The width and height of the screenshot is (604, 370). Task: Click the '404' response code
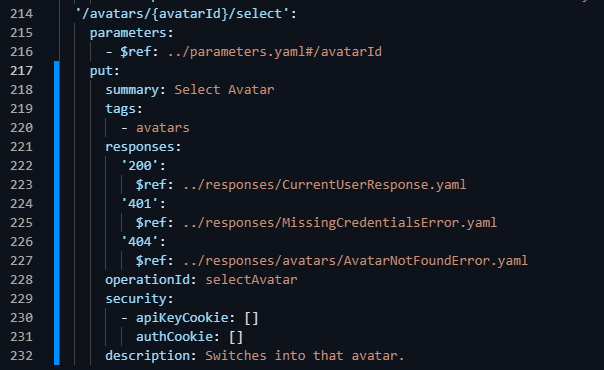[139, 242]
